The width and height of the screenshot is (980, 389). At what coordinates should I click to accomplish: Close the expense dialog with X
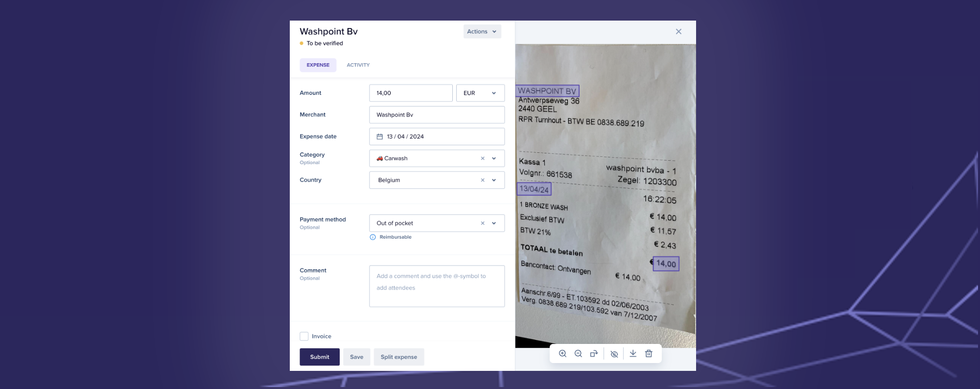[x=678, y=31]
